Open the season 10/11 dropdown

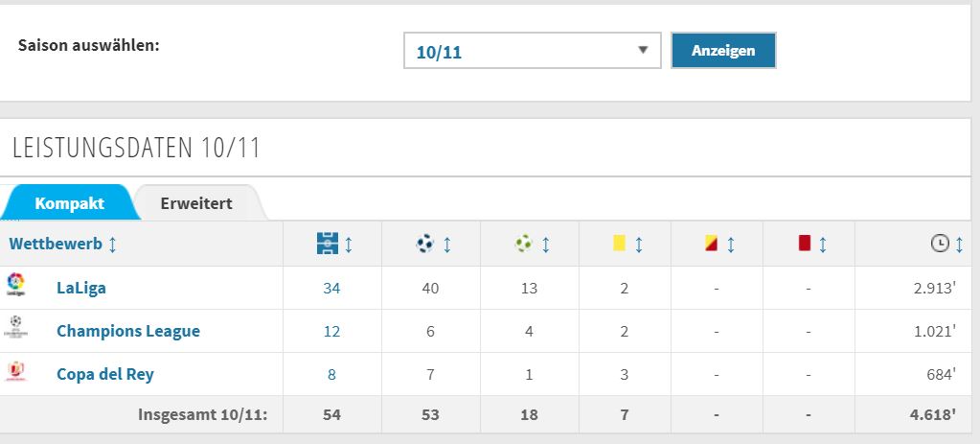[533, 51]
